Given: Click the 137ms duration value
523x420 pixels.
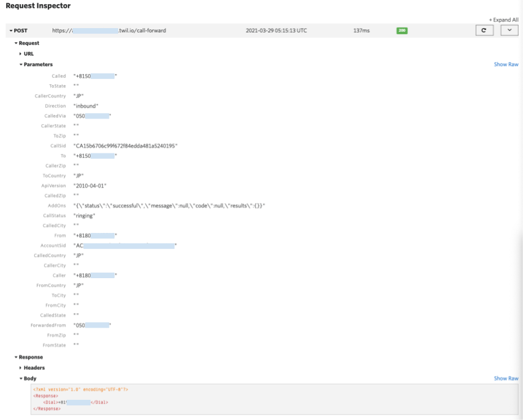Looking at the screenshot, I should [x=362, y=31].
